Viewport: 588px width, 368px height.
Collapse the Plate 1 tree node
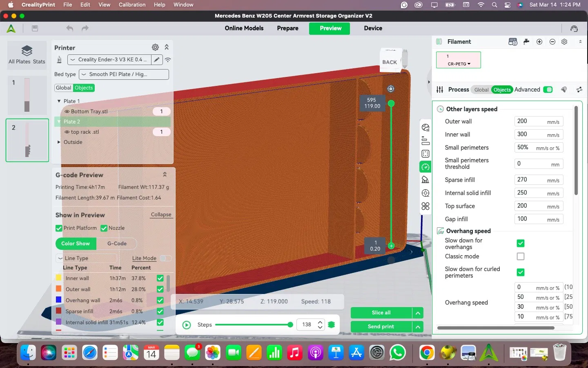(59, 101)
